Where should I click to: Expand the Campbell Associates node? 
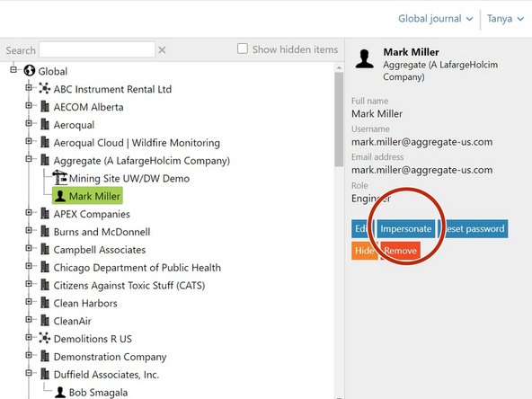[29, 248]
